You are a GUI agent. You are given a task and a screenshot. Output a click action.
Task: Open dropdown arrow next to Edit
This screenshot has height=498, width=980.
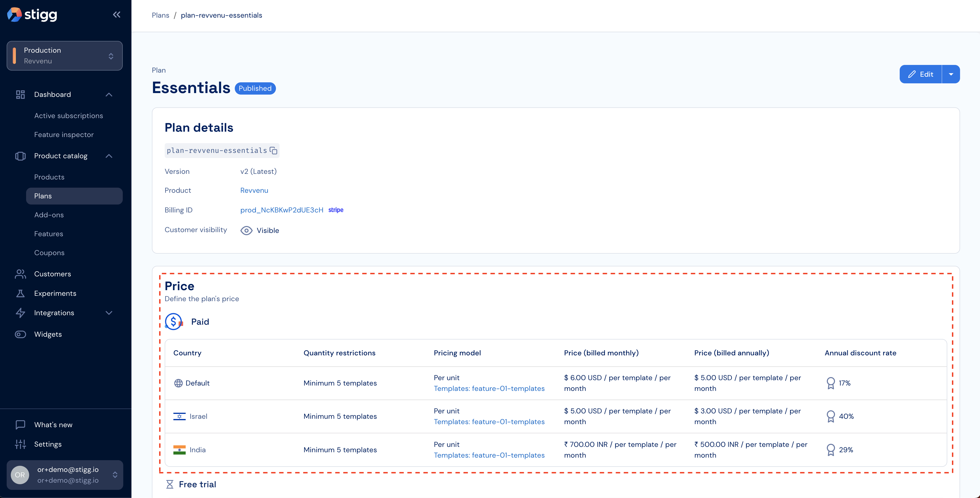pyautogui.click(x=951, y=74)
